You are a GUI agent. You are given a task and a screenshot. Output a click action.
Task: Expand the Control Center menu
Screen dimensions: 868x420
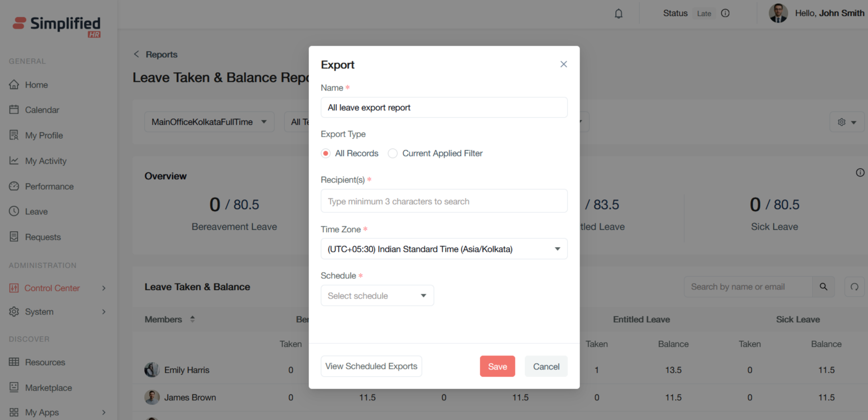click(104, 288)
